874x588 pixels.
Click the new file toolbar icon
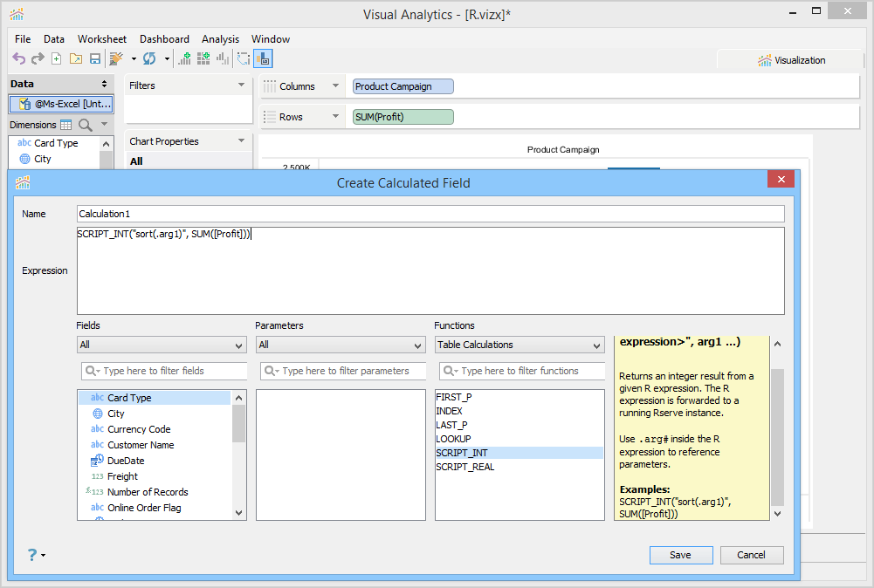coord(57,58)
